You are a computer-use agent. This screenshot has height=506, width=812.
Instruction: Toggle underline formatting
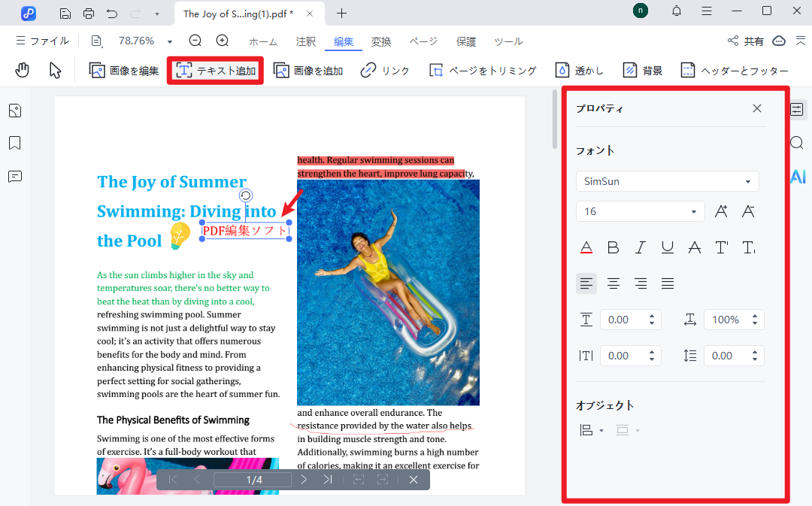668,247
